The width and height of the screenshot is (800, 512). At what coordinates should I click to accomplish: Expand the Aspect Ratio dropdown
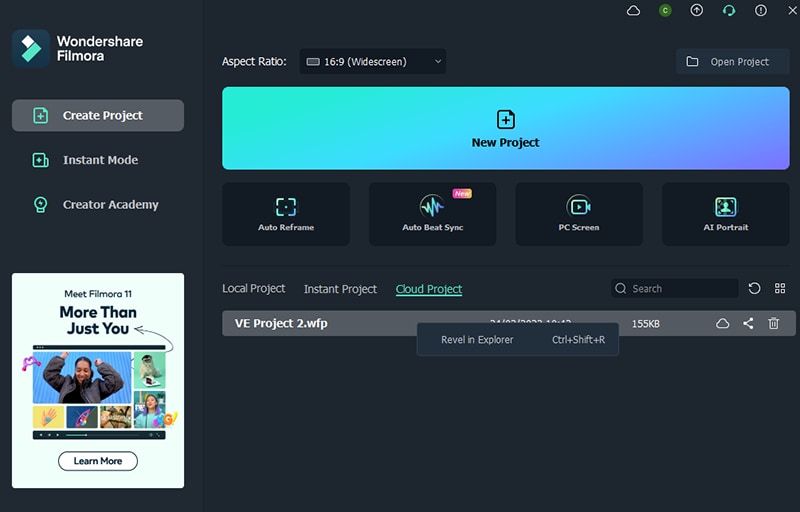click(372, 62)
